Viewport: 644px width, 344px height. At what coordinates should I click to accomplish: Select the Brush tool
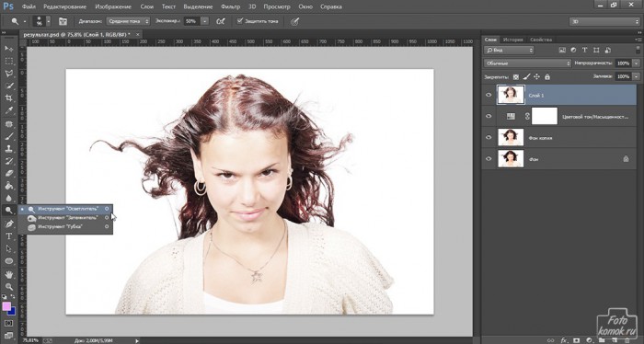point(8,136)
